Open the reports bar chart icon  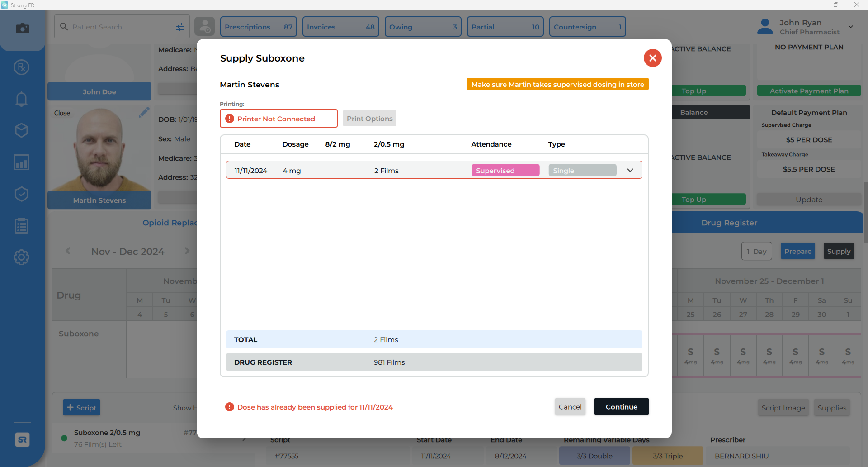21,162
